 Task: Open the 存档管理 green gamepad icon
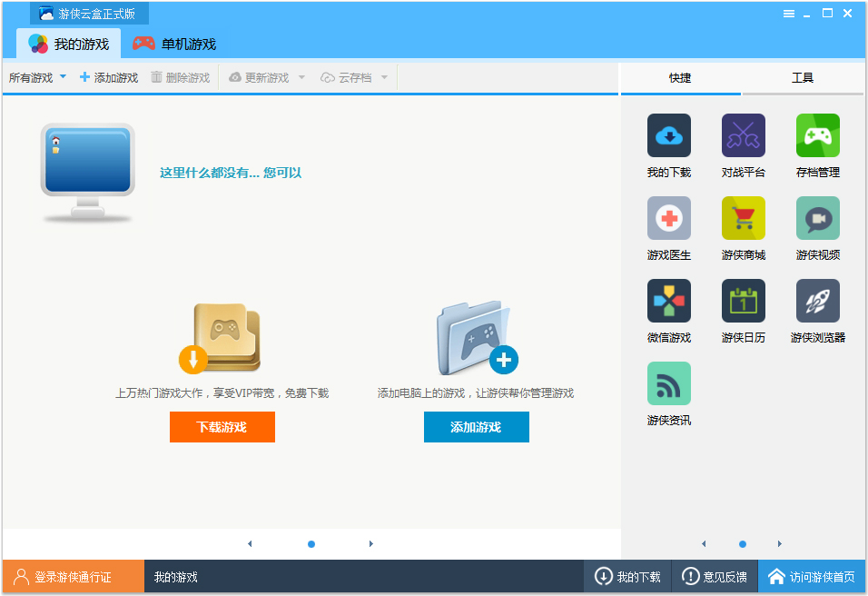click(x=818, y=135)
